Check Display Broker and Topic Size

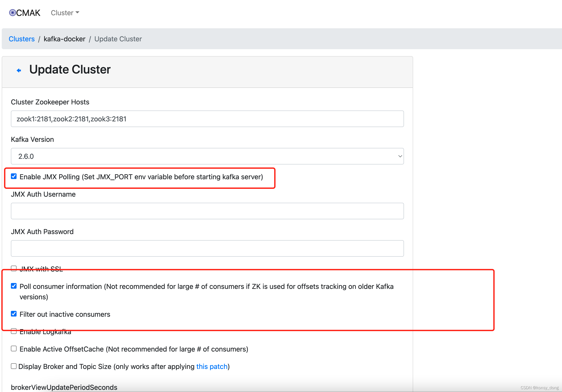(14, 366)
